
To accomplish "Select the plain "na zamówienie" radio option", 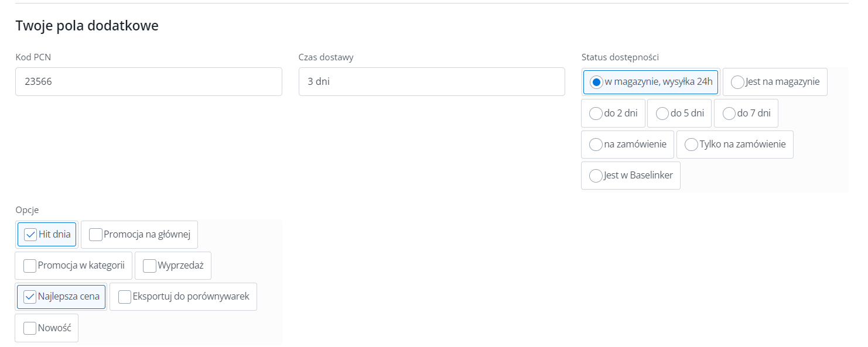I will (x=596, y=144).
